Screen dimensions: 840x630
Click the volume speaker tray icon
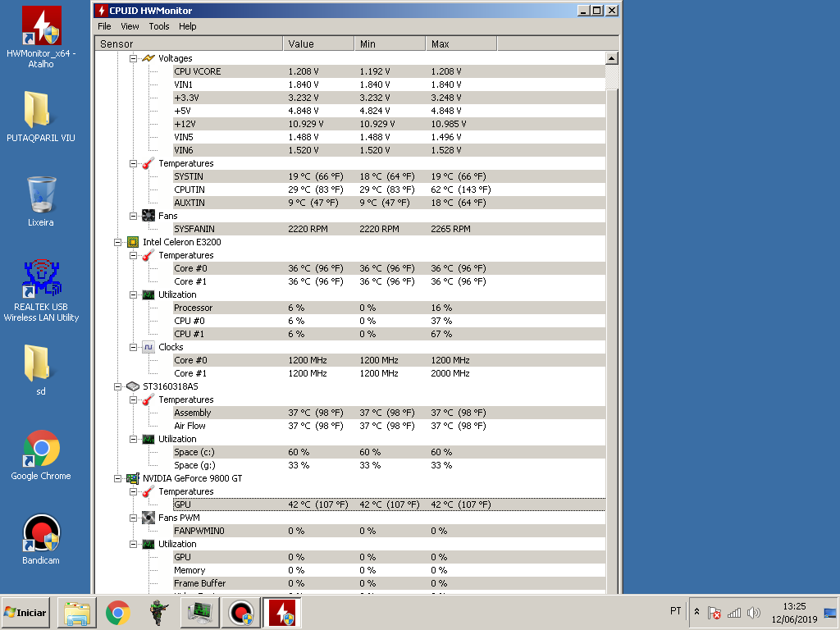[x=754, y=612]
